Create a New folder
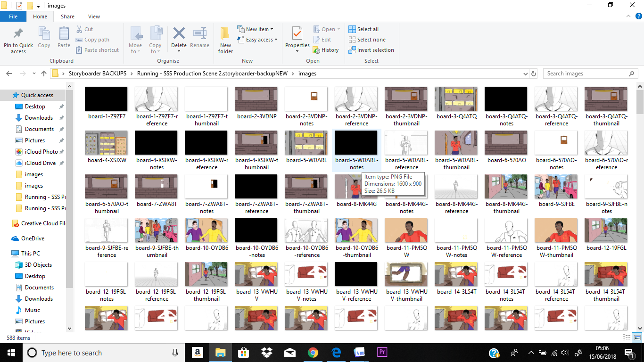The height and width of the screenshot is (362, 644). click(x=225, y=40)
